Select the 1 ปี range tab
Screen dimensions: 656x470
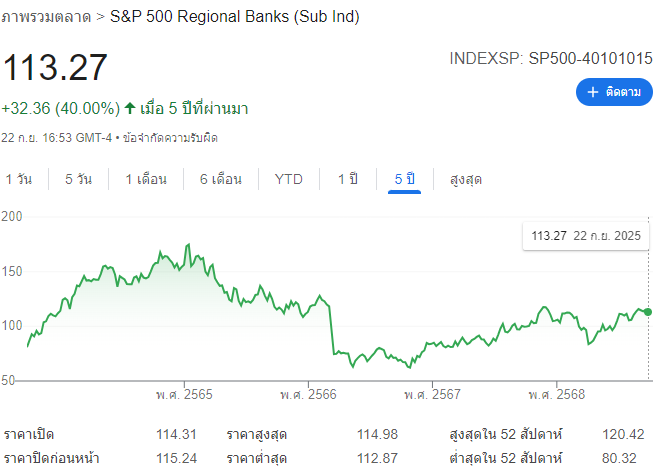[x=347, y=179]
